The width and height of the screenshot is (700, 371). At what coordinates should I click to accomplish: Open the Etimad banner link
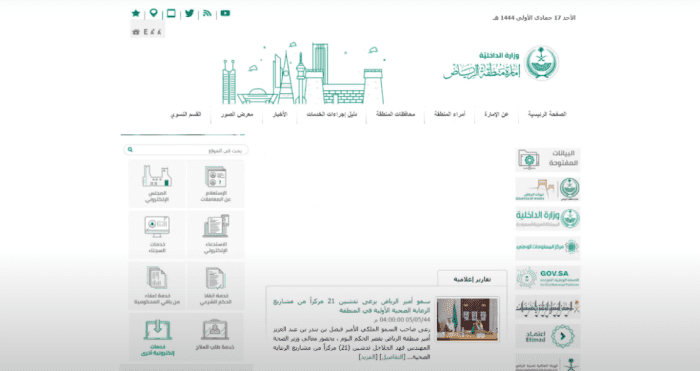[548, 336]
